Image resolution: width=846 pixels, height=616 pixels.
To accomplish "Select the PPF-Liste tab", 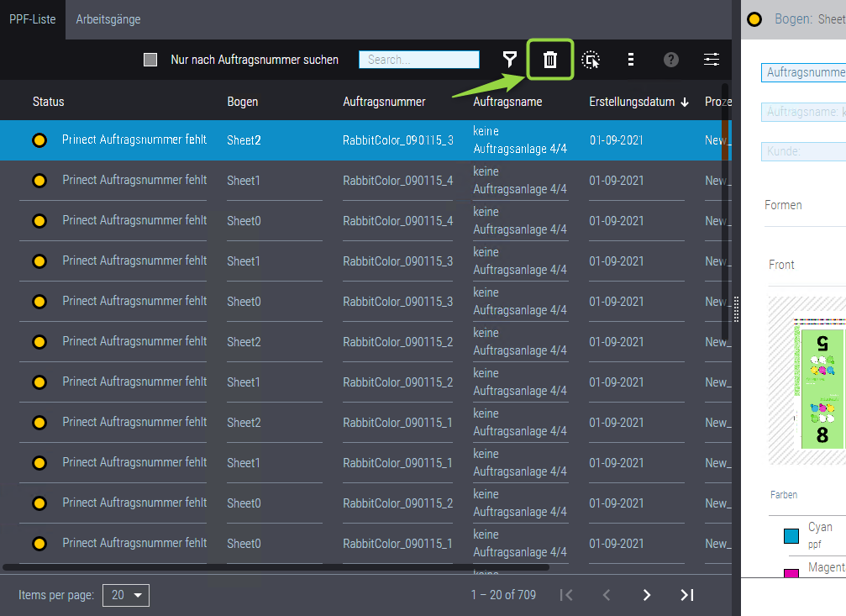I will pyautogui.click(x=33, y=19).
